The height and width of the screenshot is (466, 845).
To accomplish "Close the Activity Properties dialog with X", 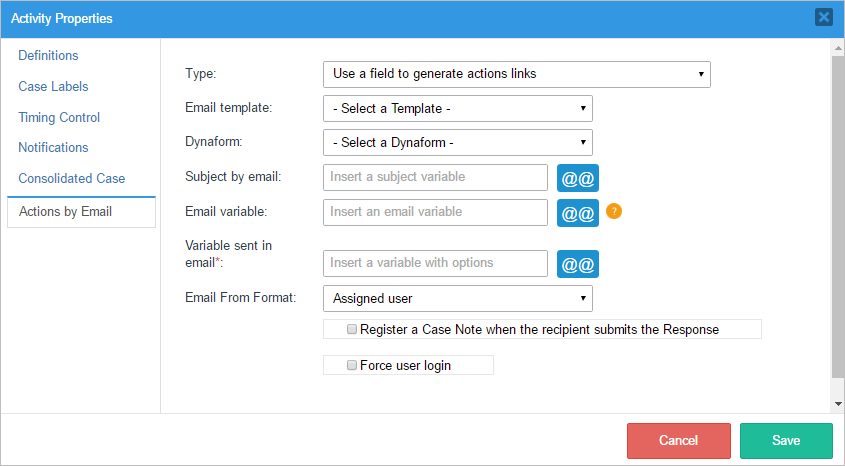I will tap(824, 17).
